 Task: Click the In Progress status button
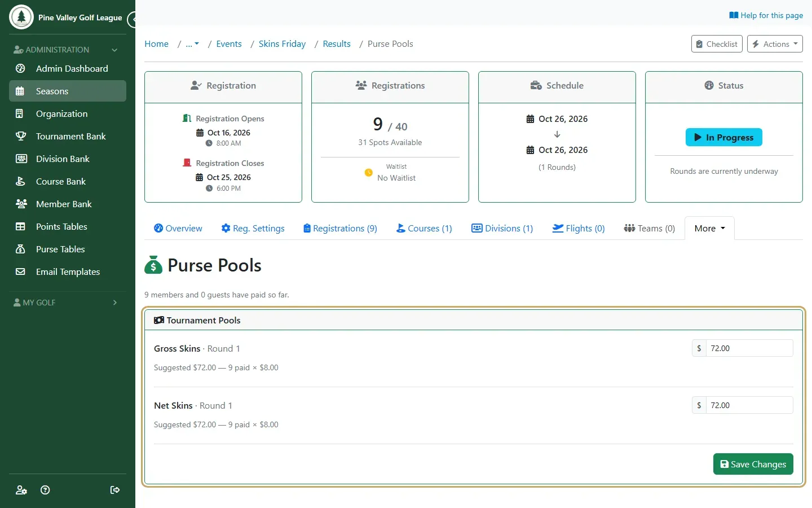coord(724,137)
